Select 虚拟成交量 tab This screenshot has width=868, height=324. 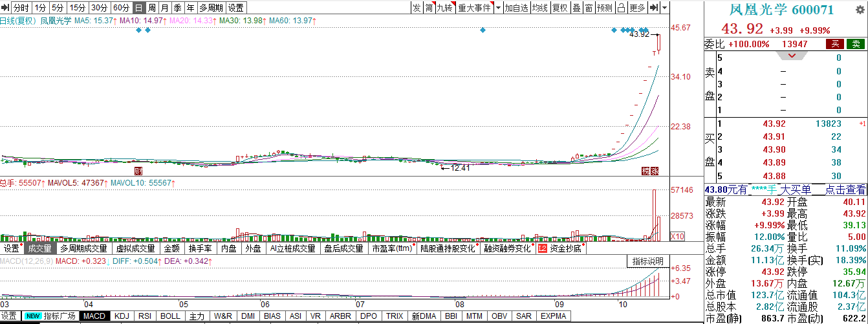[x=136, y=248]
